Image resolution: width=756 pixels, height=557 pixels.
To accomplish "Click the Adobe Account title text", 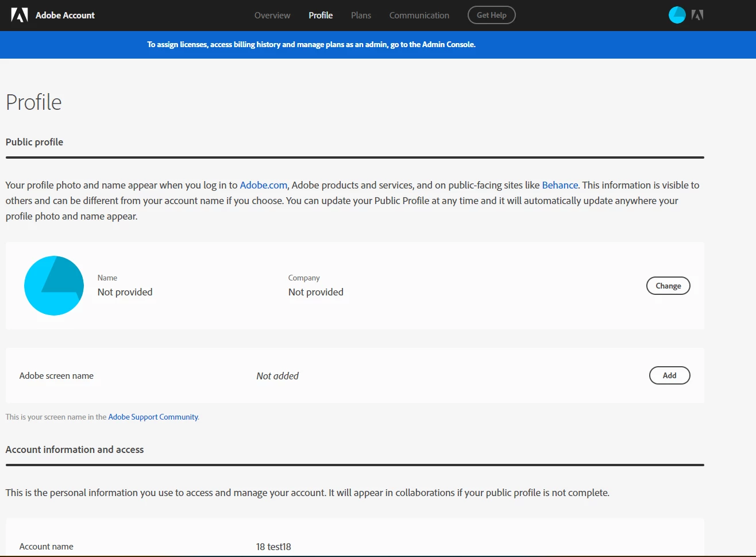I will 65,16.
